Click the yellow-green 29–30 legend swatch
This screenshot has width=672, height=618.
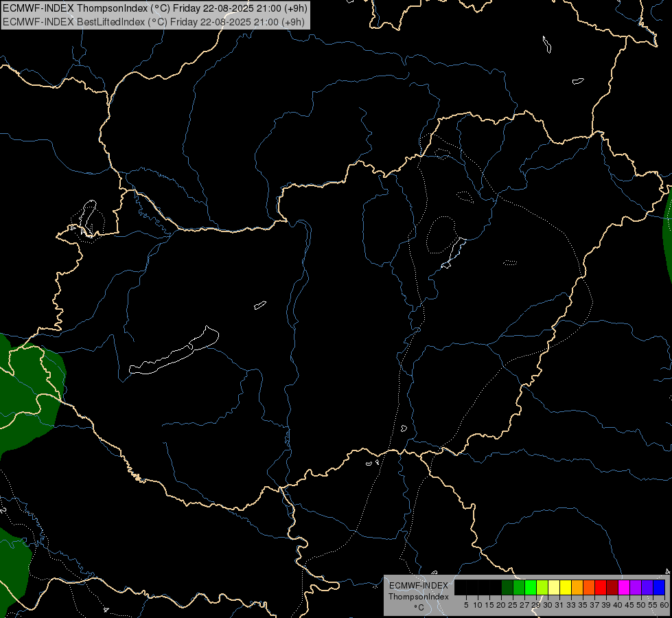point(542,587)
